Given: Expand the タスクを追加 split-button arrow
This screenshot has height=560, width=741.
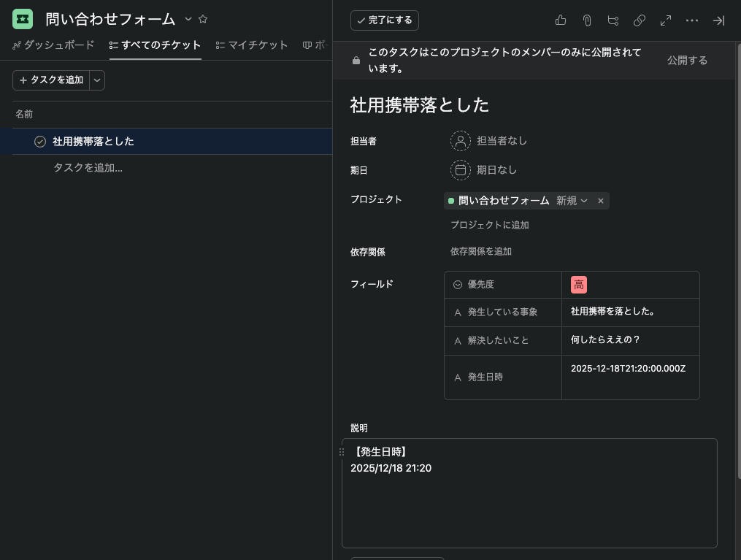Looking at the screenshot, I should pos(97,80).
